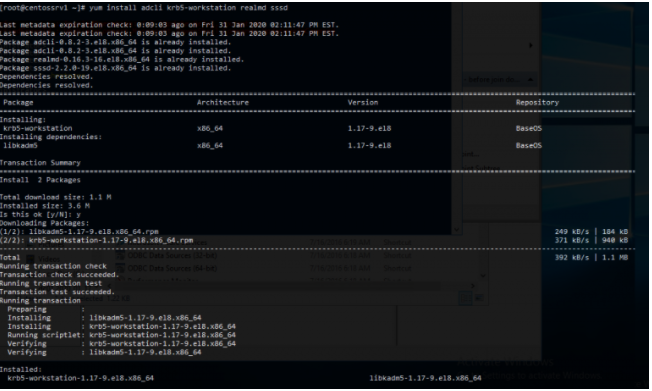Image resolution: width=652 pixels, height=391 pixels.
Task: Click the krb5-workstation package row
Action: pos(272,128)
